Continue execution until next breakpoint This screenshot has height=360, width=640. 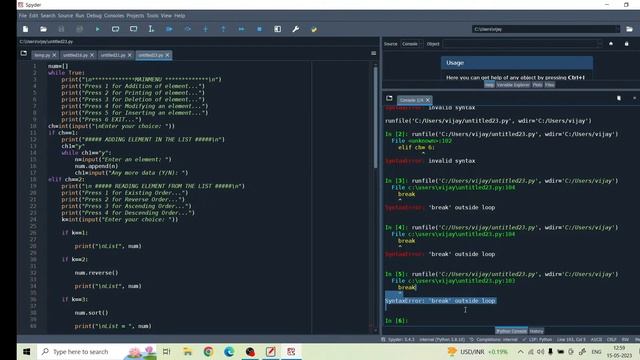click(x=241, y=29)
